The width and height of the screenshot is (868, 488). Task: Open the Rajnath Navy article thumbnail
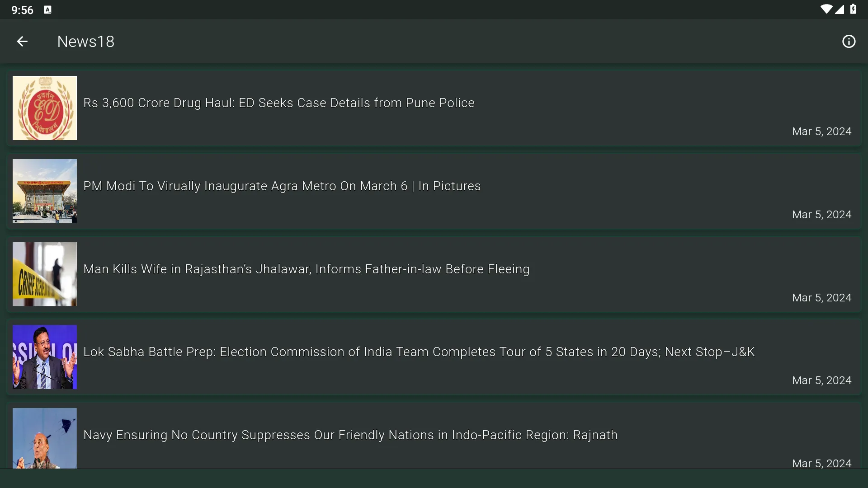pos(45,438)
